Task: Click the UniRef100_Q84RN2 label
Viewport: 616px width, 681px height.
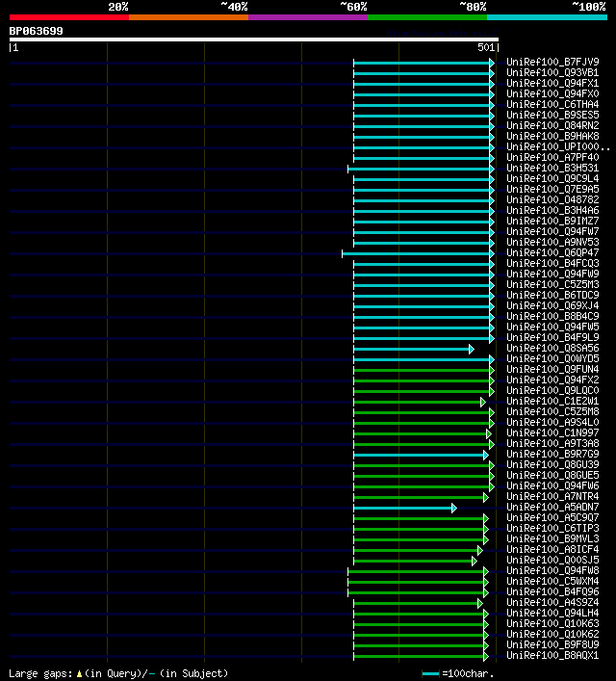Action: pyautogui.click(x=552, y=125)
